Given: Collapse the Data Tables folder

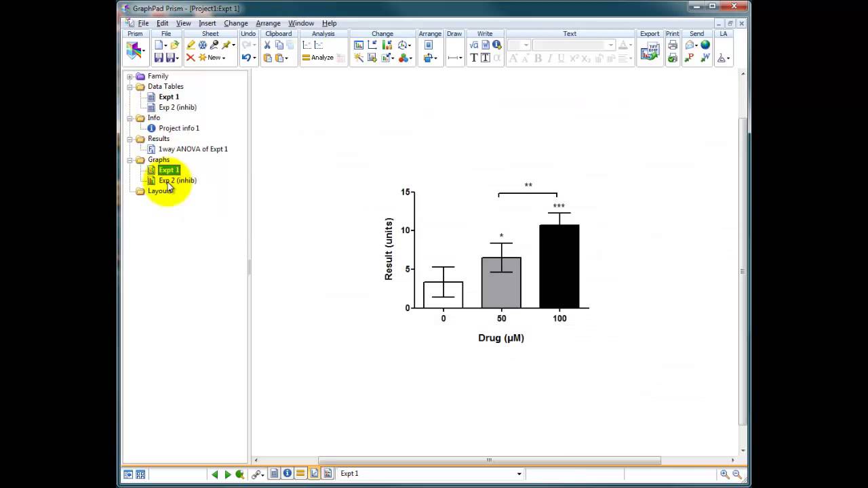Looking at the screenshot, I should point(130,87).
